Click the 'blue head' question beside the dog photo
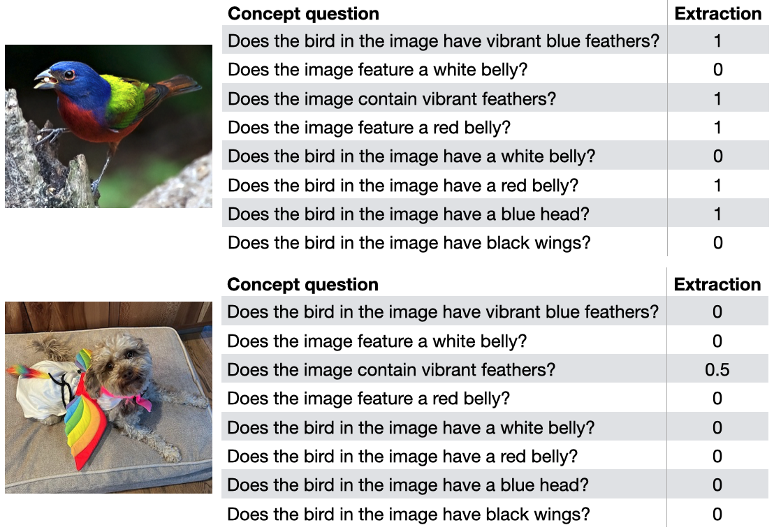Screen dimensions: 774x532 (408, 485)
